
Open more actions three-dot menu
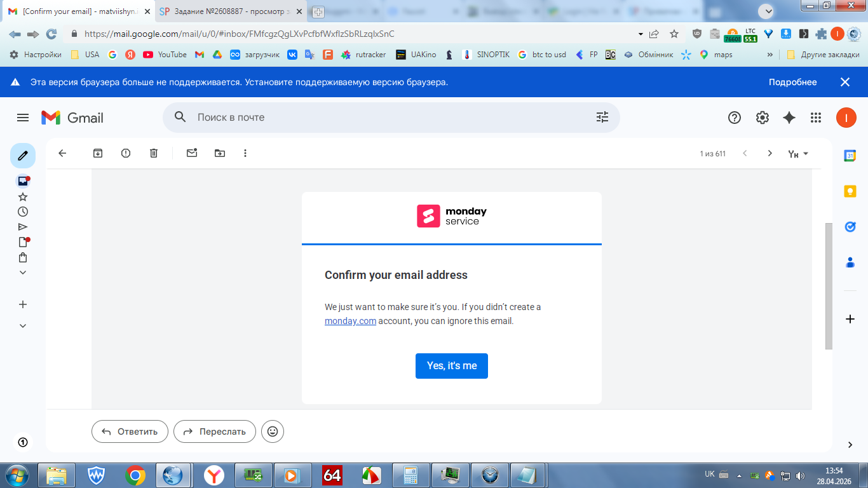click(x=245, y=153)
